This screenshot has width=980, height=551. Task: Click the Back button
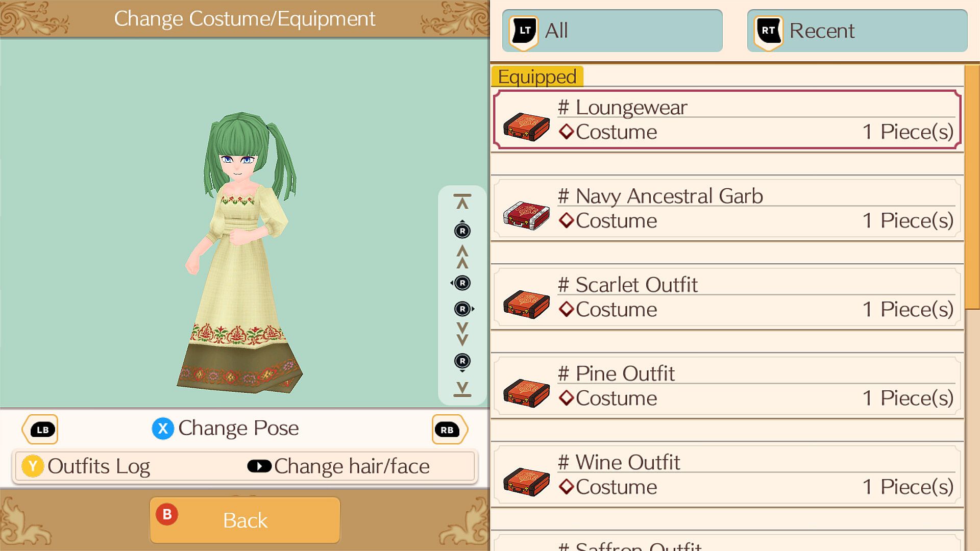pyautogui.click(x=245, y=520)
